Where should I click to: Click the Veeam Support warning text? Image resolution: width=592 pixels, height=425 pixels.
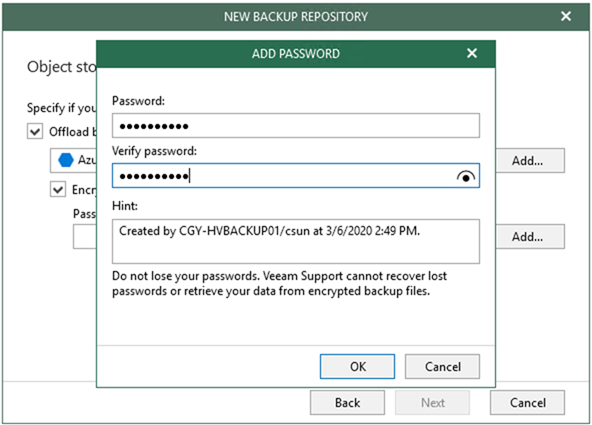pyautogui.click(x=279, y=283)
